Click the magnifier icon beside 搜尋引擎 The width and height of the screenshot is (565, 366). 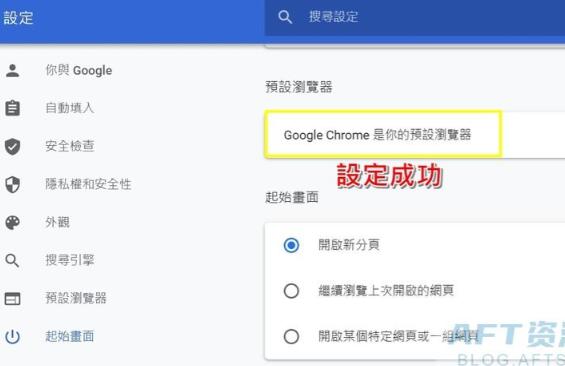(13, 260)
